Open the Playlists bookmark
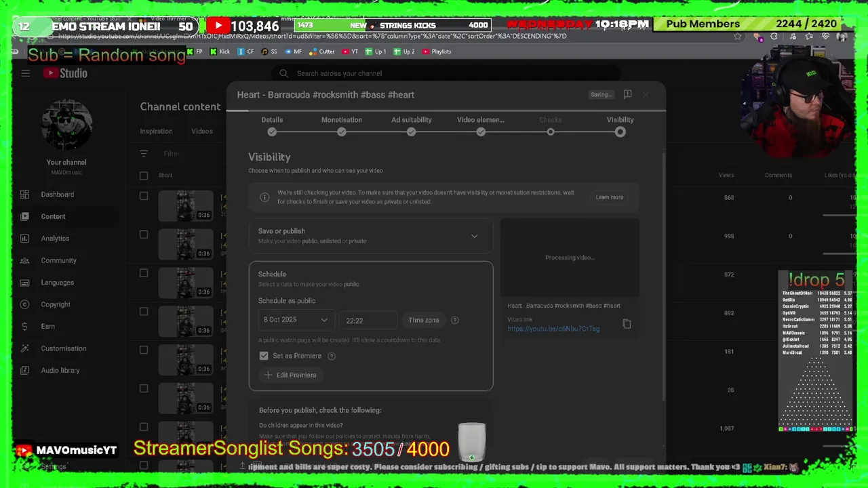This screenshot has height=488, width=868. click(437, 52)
